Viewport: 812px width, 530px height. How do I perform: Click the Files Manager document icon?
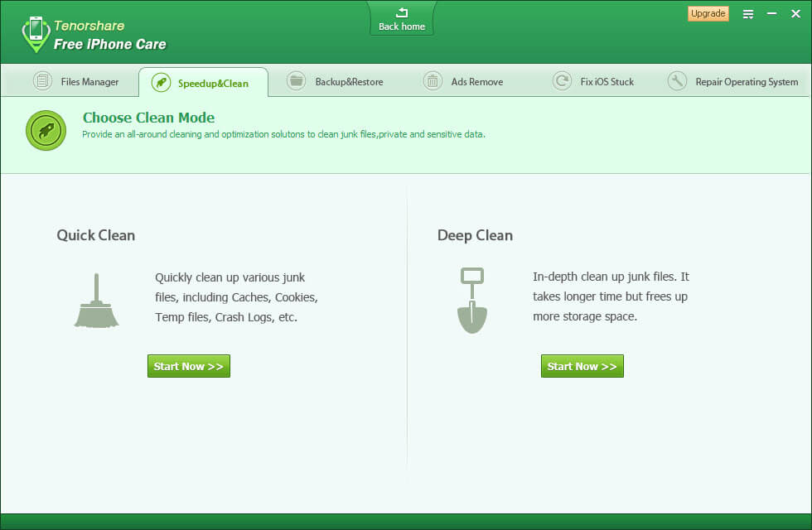point(42,81)
